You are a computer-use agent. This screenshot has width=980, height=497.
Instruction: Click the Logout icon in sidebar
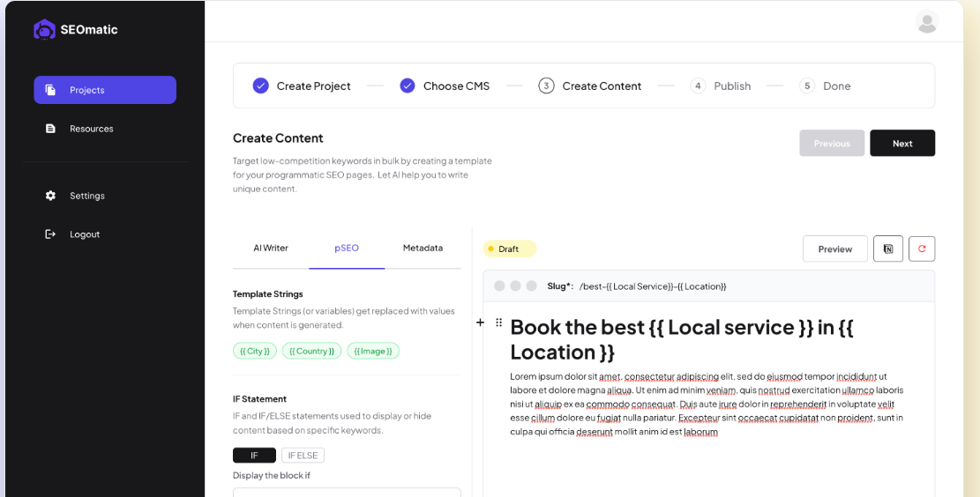coord(50,234)
